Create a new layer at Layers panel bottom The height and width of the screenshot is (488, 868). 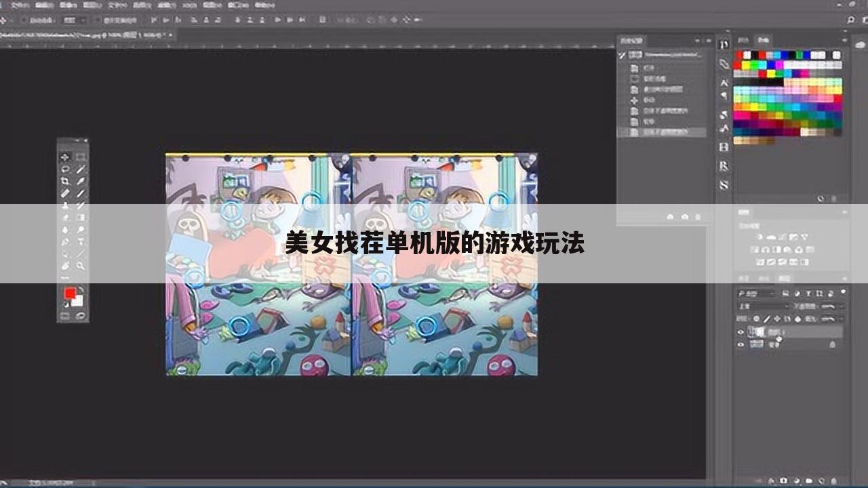point(821,481)
